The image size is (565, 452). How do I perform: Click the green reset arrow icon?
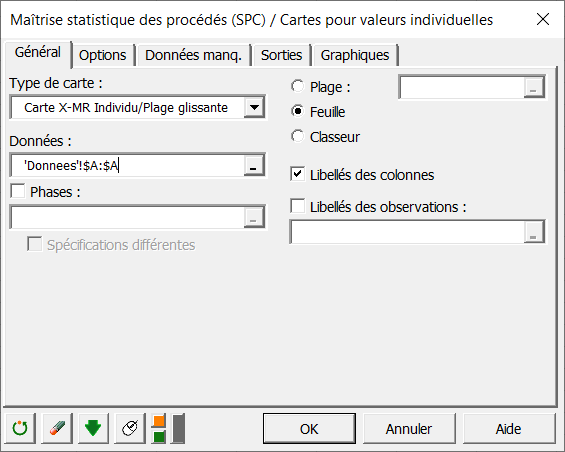pos(20,429)
